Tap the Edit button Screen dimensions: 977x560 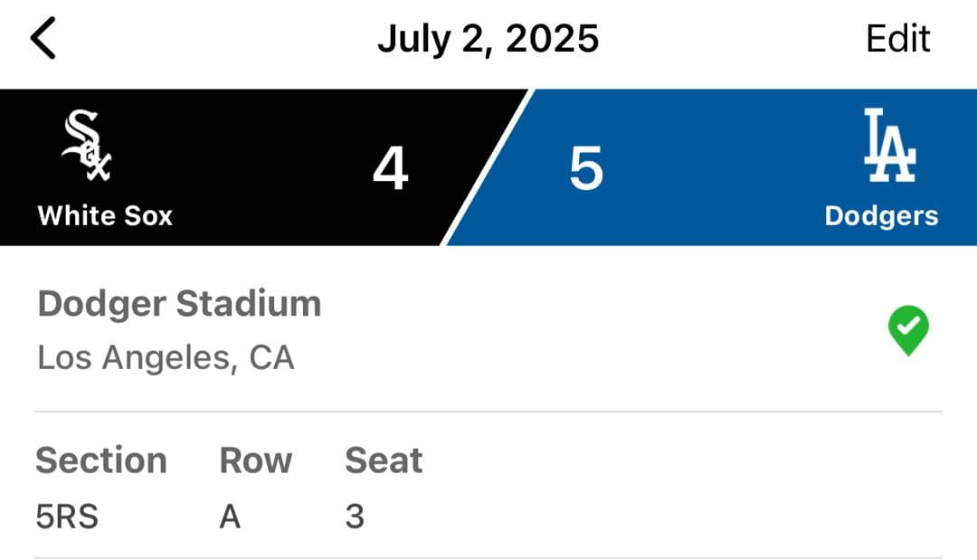point(897,39)
